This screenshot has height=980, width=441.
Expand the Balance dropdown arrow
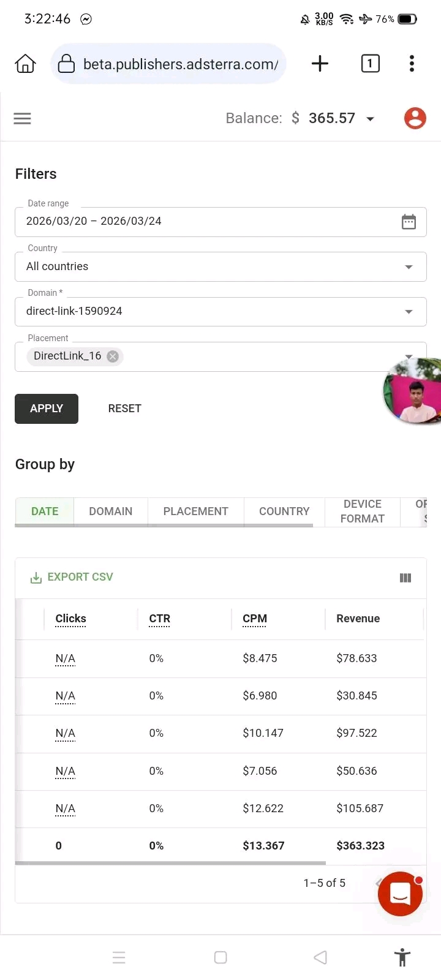point(370,119)
